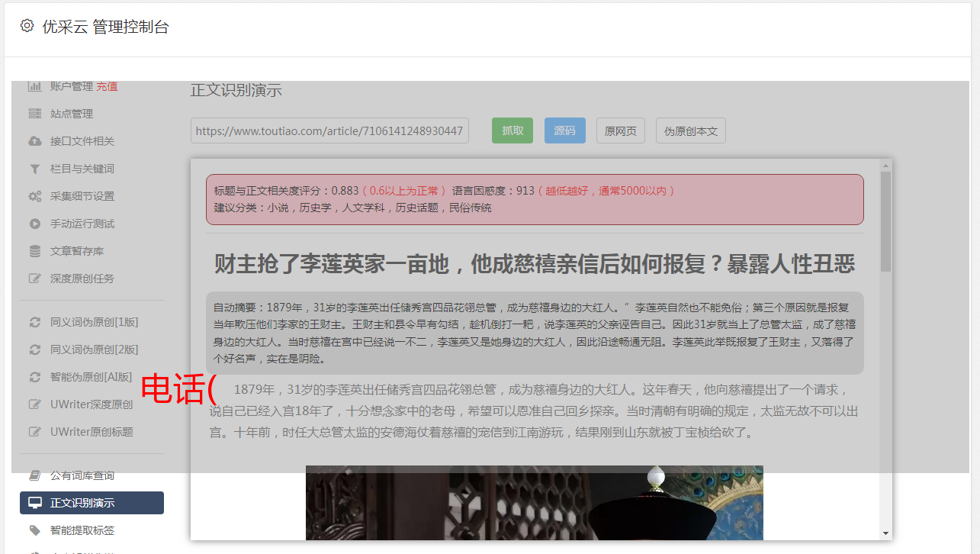Viewport: 980px width, 554px height.
Task: Click the scrollbar up arrow in result panel
Action: (x=885, y=165)
